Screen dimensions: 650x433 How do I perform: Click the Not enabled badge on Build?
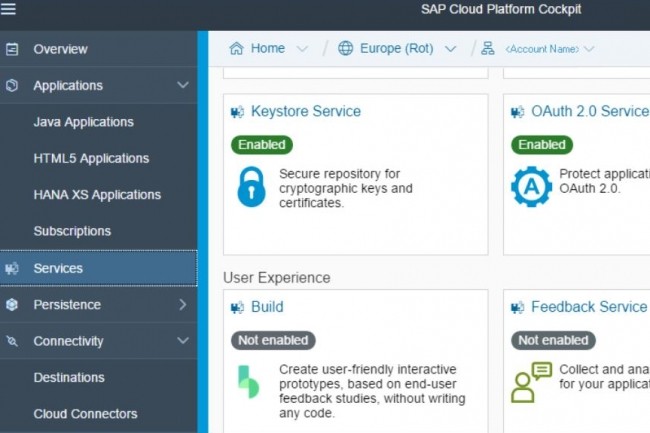coord(273,340)
